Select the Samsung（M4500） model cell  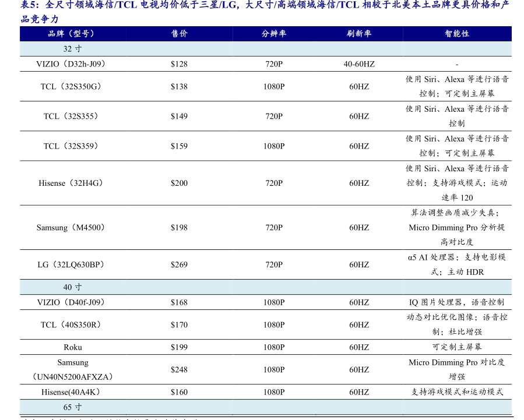(71, 227)
